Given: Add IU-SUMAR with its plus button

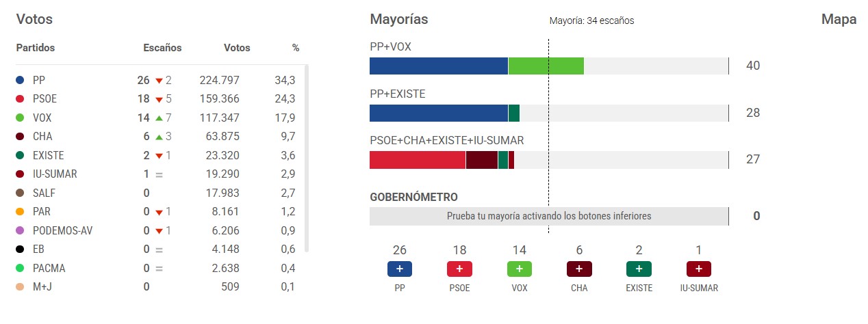Looking at the screenshot, I should pyautogui.click(x=698, y=269).
